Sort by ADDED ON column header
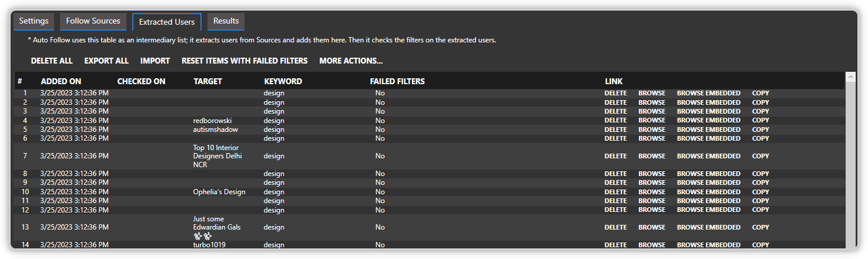868x259 pixels. (61, 81)
